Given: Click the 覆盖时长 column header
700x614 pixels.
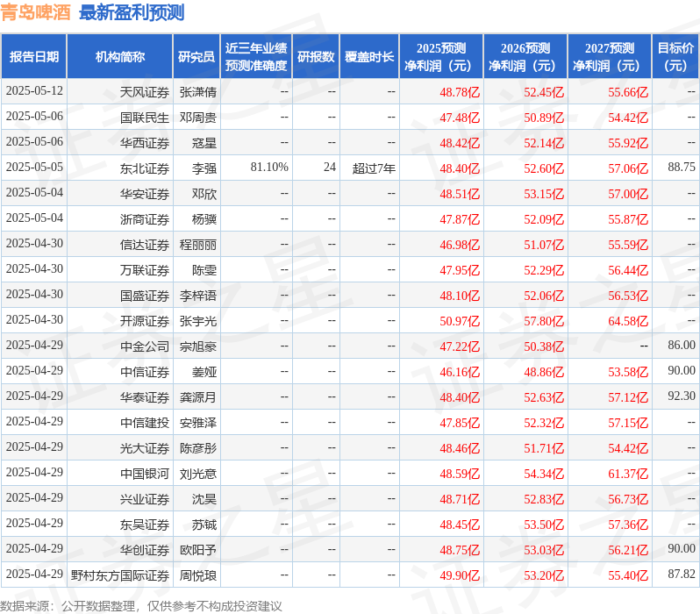Looking at the screenshot, I should [369, 57].
